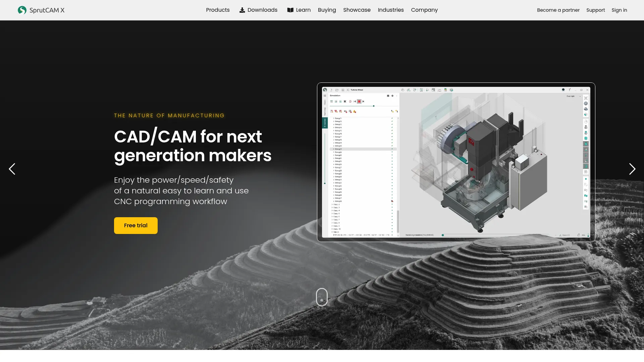Open the Downloads menu
Screen dimensions: 644x362
tap(258, 10)
